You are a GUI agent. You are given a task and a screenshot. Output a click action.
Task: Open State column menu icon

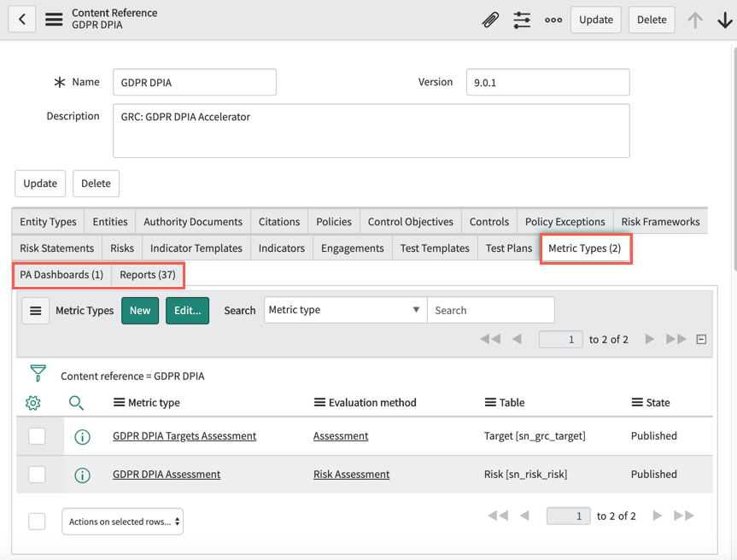coord(637,403)
